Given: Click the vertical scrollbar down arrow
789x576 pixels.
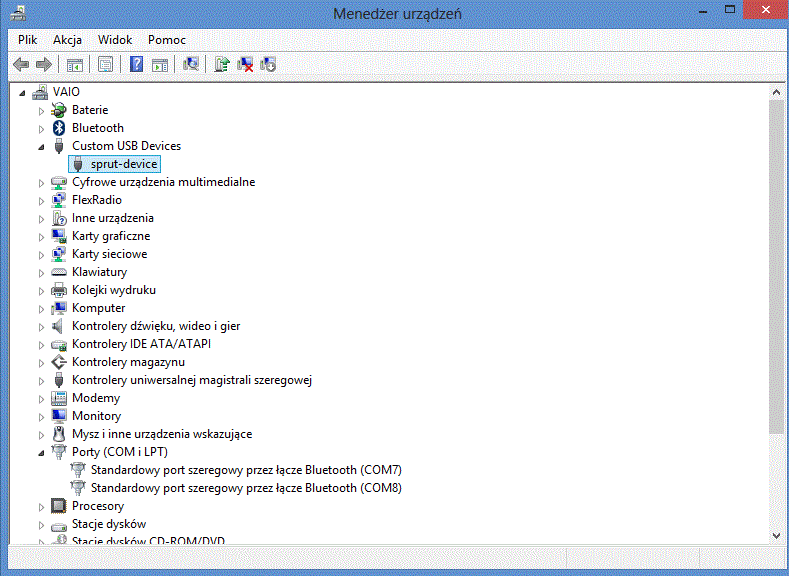Looking at the screenshot, I should 776,537.
